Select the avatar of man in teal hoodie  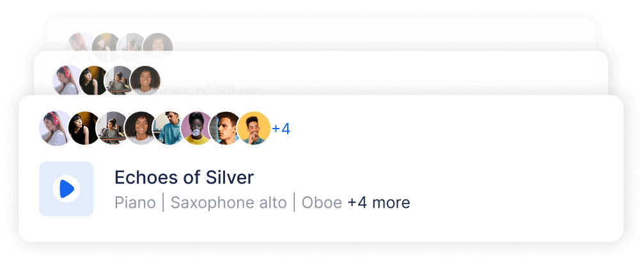coord(168,128)
